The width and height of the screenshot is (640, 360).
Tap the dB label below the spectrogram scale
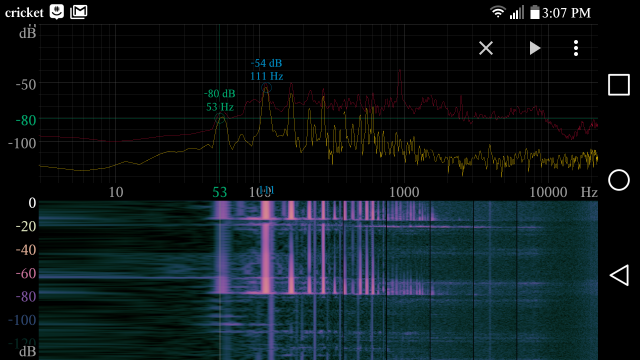[x=27, y=351]
